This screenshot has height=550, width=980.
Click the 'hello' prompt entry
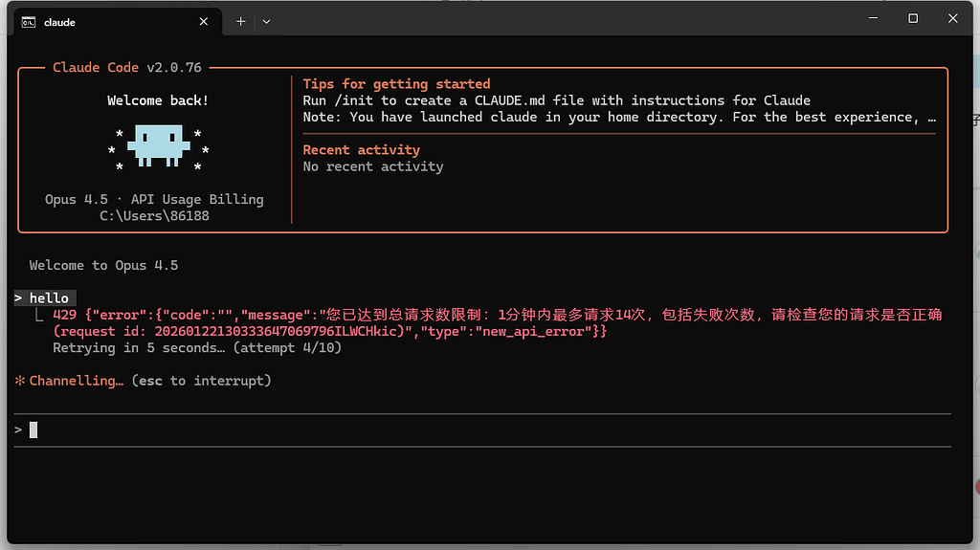click(x=45, y=298)
